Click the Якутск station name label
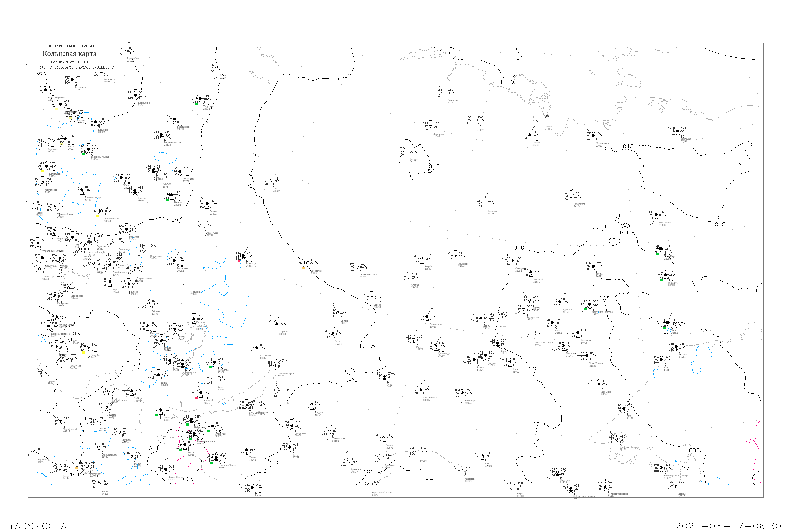798x532 pixels. tap(536, 308)
